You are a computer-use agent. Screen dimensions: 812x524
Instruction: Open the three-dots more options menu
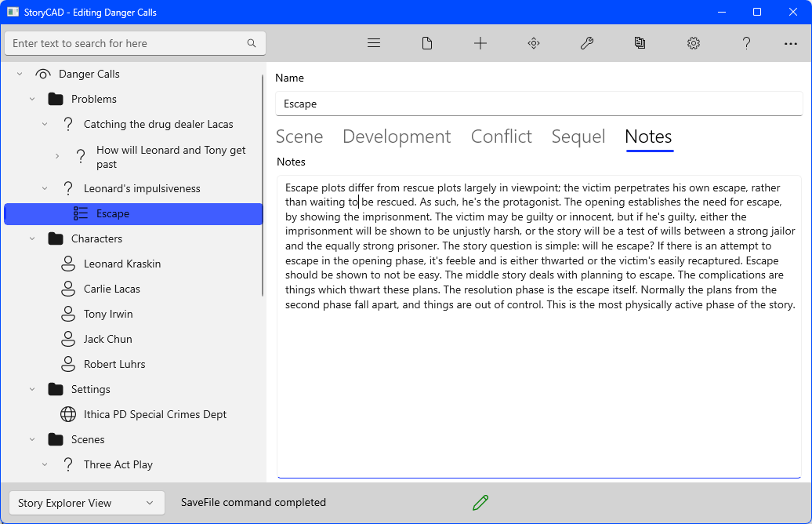pos(790,44)
